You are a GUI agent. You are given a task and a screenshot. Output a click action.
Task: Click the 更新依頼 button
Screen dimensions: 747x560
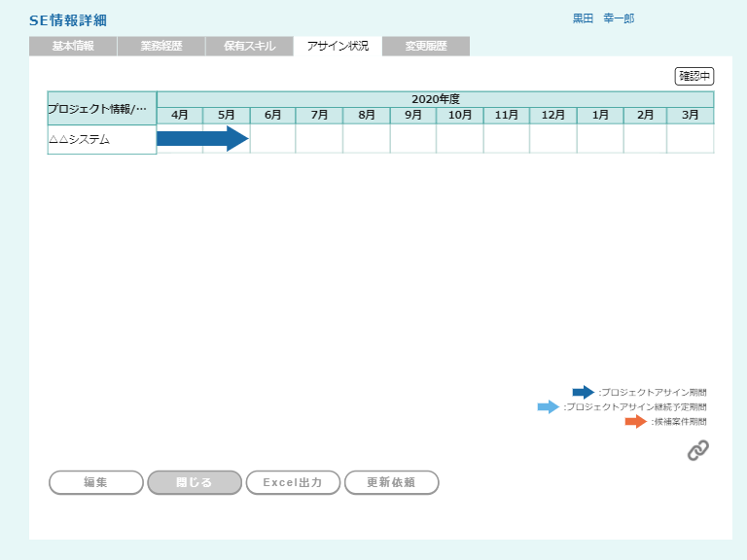click(x=391, y=482)
